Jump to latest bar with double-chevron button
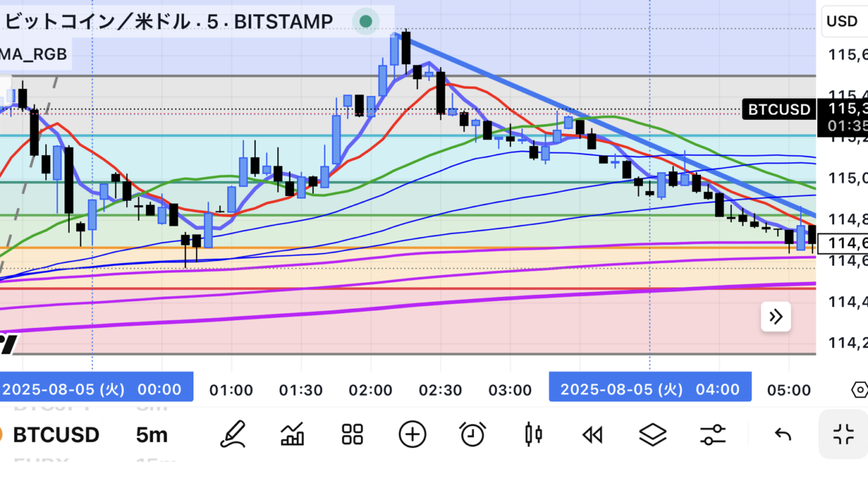Image resolution: width=868 pixels, height=488 pixels. tap(776, 317)
